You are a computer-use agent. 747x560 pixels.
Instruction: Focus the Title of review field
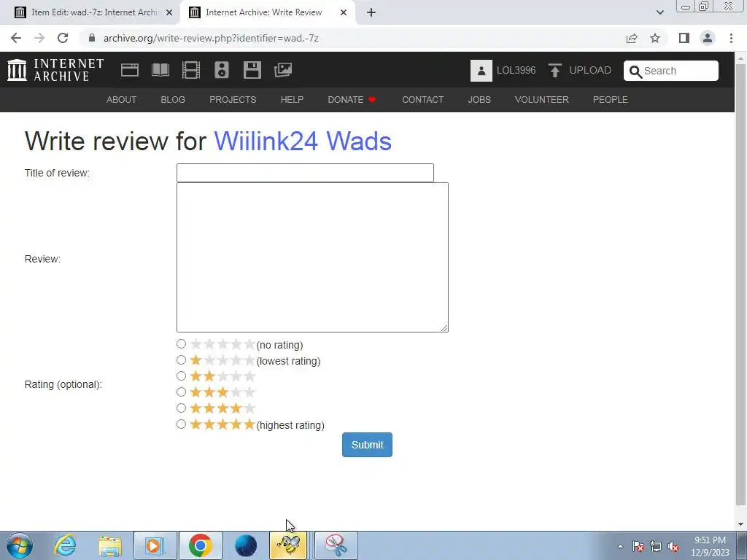coord(305,173)
